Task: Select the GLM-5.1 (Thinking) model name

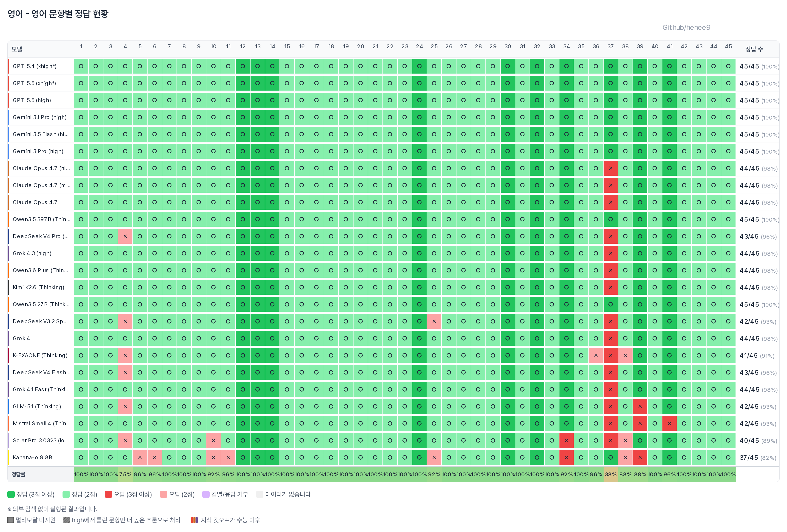Action: pos(37,406)
